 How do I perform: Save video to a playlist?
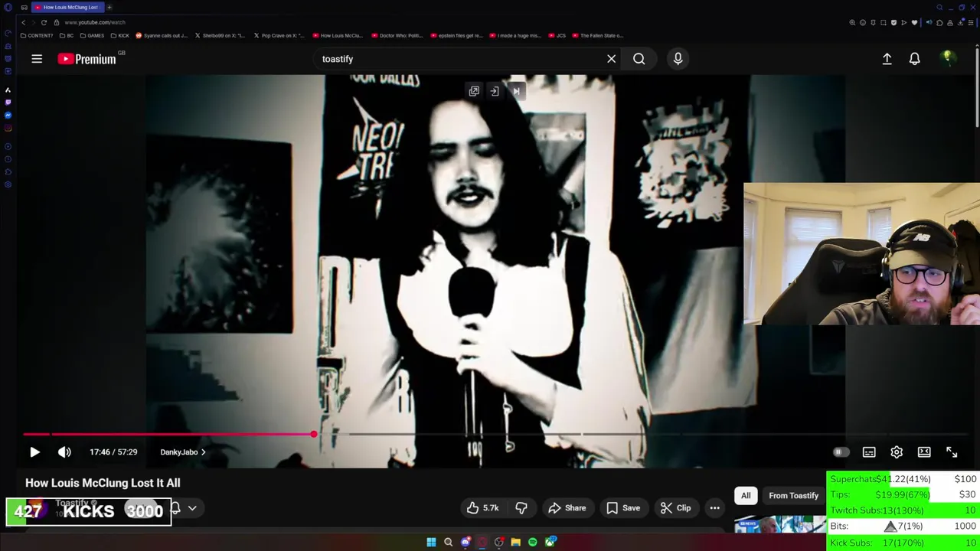pos(623,508)
